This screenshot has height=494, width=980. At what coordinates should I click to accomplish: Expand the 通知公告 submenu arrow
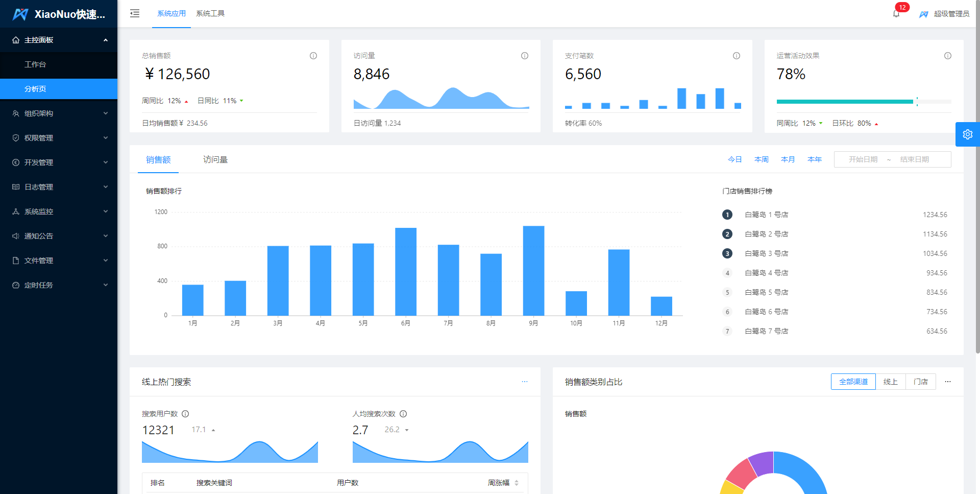[106, 236]
